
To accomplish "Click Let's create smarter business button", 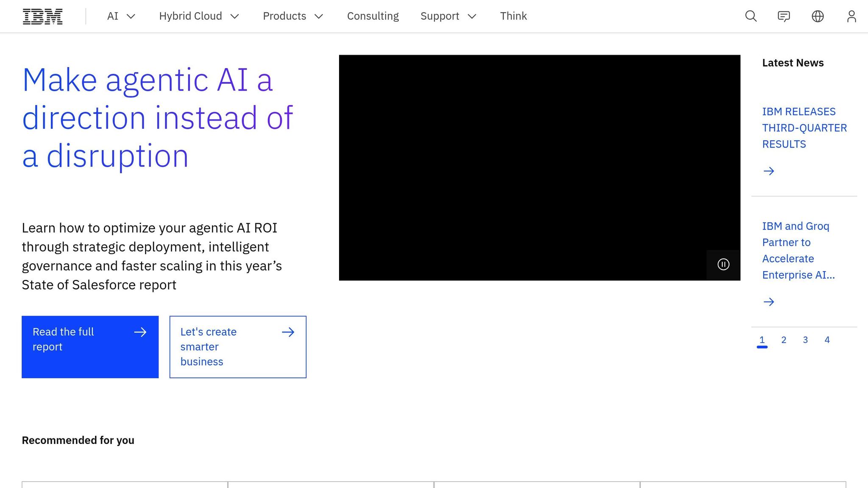I will click(x=238, y=347).
